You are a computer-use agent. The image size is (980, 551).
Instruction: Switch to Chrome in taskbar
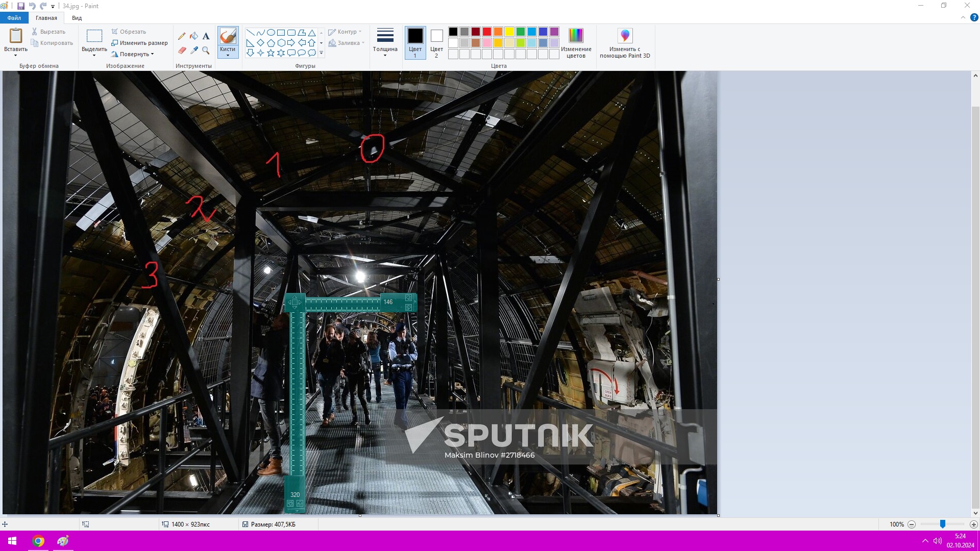pos(38,541)
